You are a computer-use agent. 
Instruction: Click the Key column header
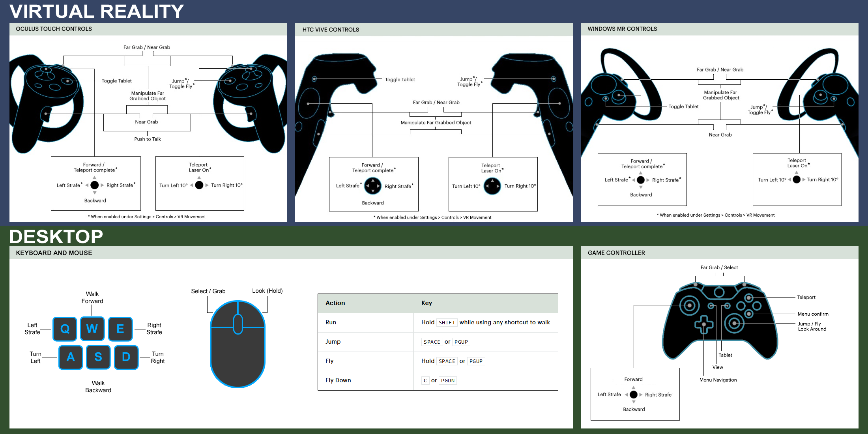[427, 303]
